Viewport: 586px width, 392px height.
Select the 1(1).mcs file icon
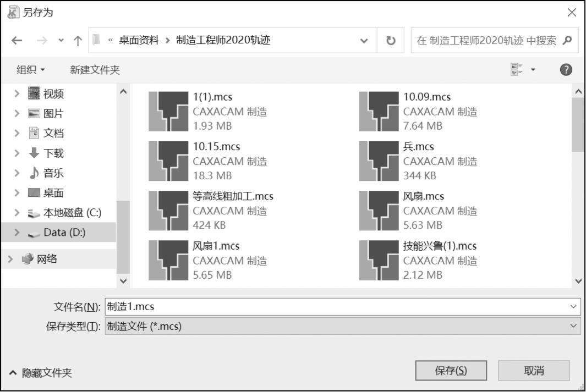click(x=168, y=111)
